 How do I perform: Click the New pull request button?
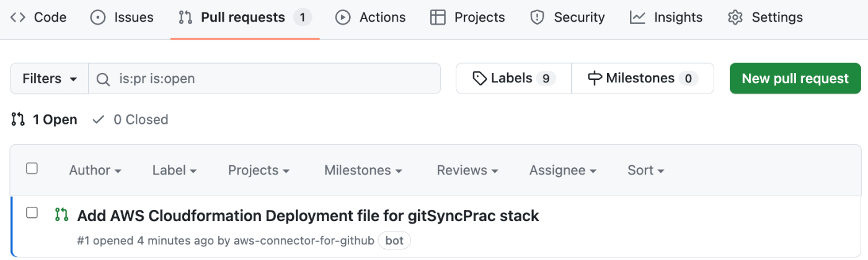click(x=795, y=79)
